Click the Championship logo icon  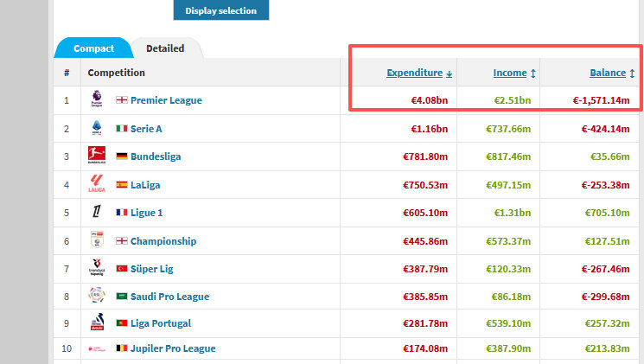(97, 239)
